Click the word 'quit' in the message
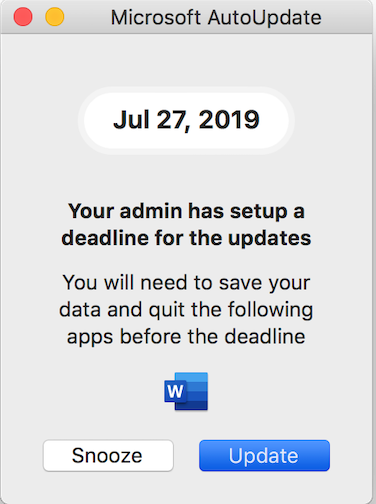Viewport: 376px width, 504px height. [167, 311]
